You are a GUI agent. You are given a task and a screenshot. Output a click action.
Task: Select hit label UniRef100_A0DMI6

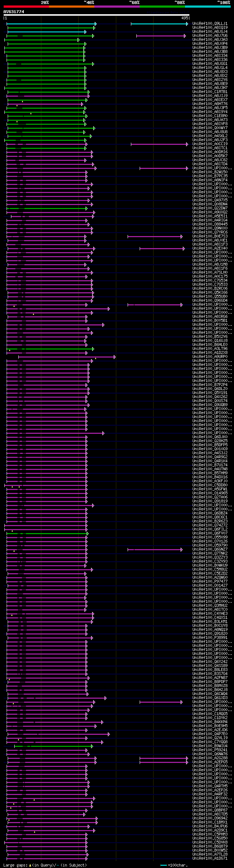pos(210,152)
